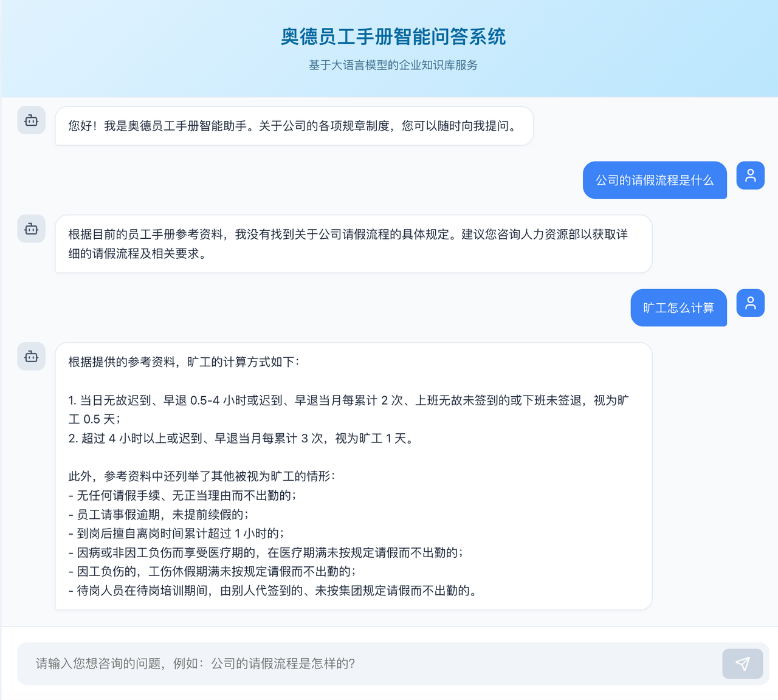Image resolution: width=778 pixels, height=700 pixels.
Task: Click the item 到岗后擅自离岗时间累计超过 1 小时的
Action: [x=176, y=534]
